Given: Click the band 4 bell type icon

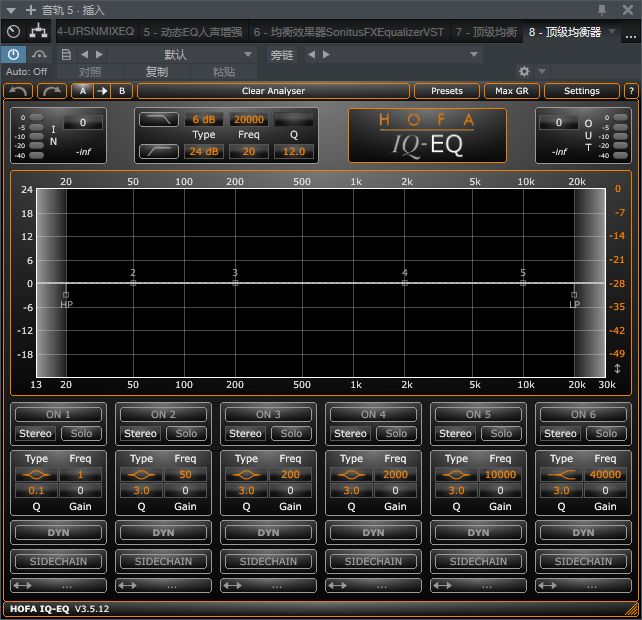Looking at the screenshot, I should (351, 475).
